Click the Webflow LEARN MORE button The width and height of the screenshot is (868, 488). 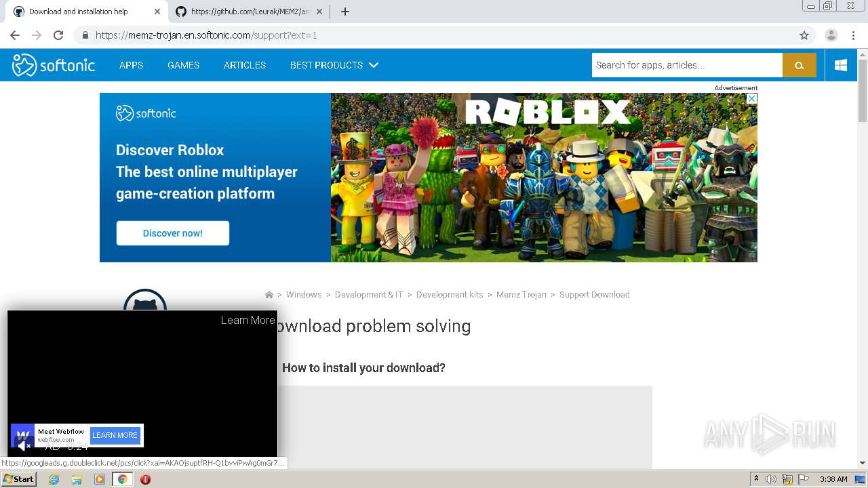115,435
